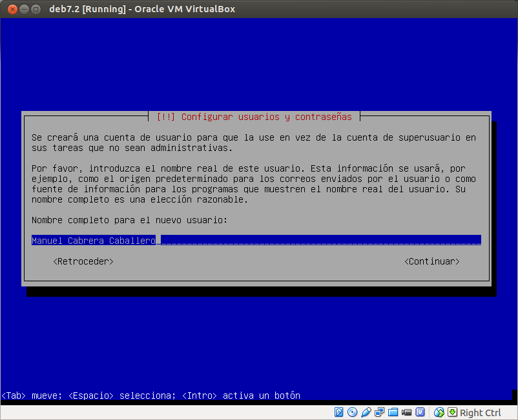Click the hard disk activity status icon
518x420 pixels.
pyautogui.click(x=338, y=412)
